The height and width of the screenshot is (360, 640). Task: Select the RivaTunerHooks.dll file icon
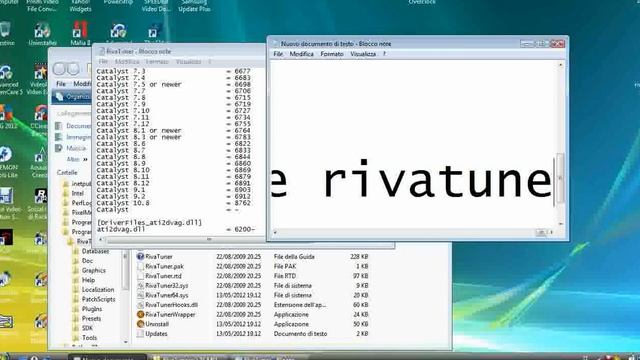coord(140,305)
